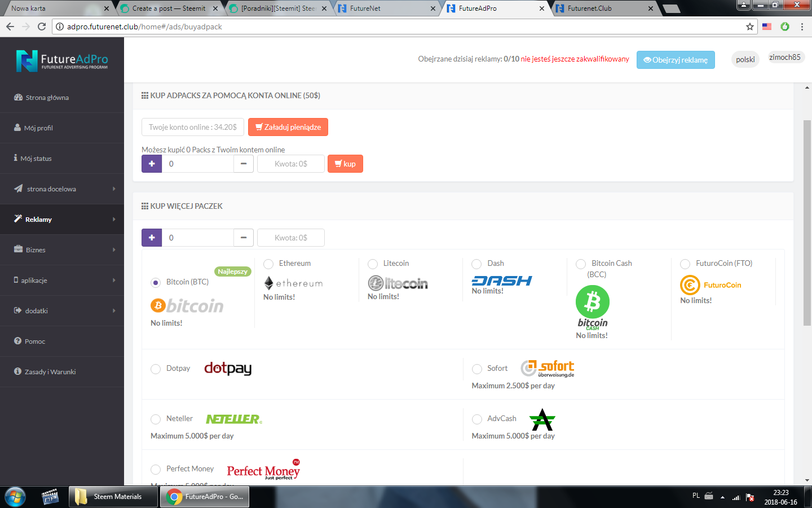
Task: Increase pack count in Kup więcej paczek
Action: pos(152,238)
